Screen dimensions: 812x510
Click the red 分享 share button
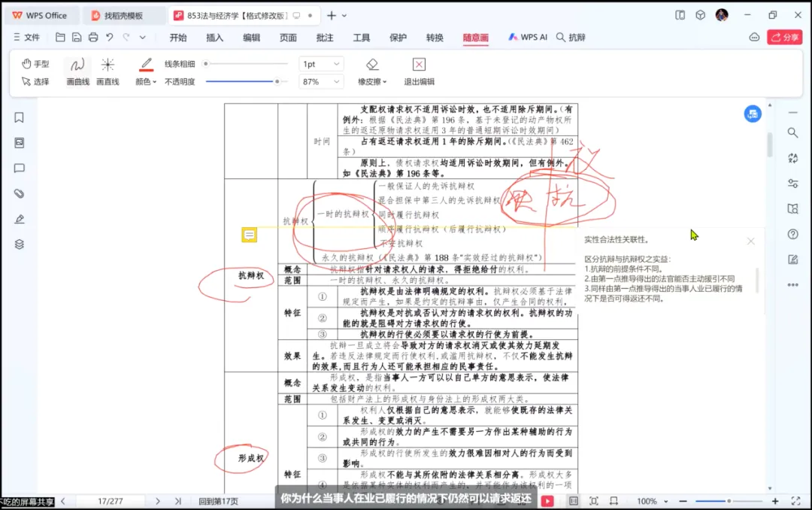784,38
